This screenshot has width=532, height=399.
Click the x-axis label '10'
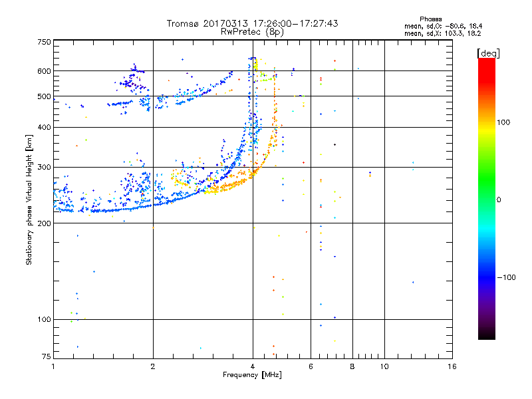(384, 366)
